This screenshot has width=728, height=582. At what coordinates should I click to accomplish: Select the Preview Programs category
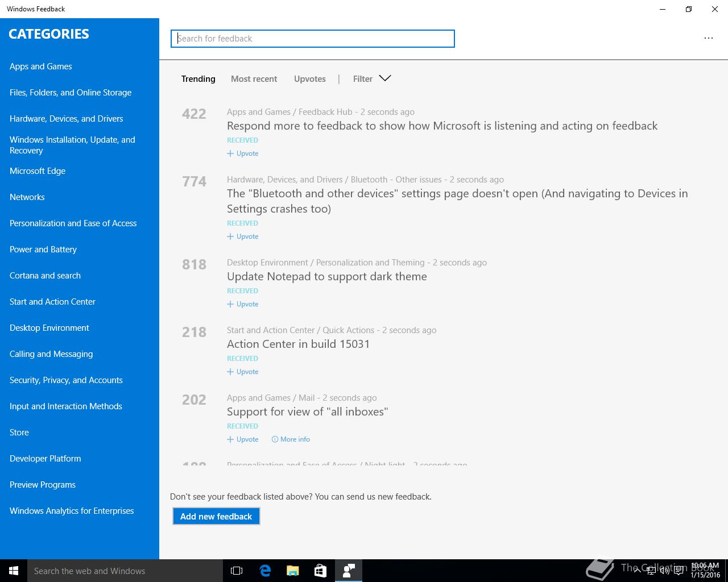pyautogui.click(x=43, y=485)
